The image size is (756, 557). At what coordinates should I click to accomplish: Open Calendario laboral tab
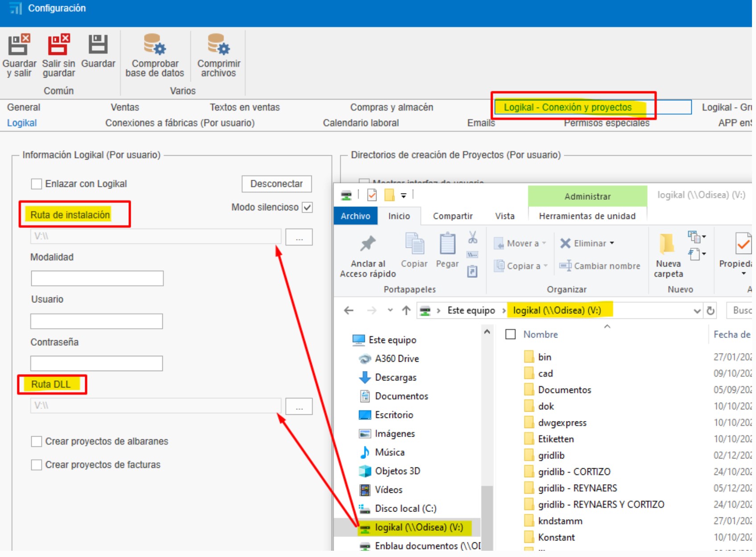tap(361, 123)
